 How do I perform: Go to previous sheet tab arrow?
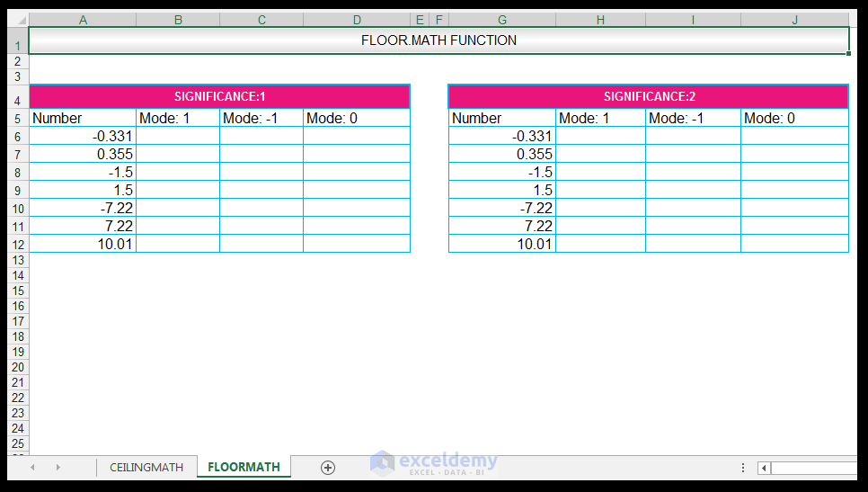32,468
